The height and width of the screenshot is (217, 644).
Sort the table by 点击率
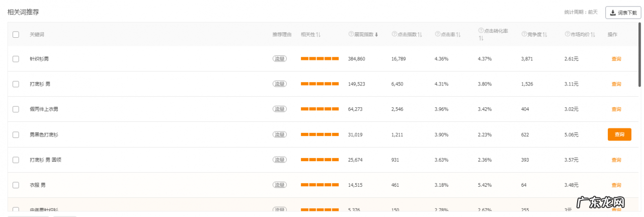(458, 34)
